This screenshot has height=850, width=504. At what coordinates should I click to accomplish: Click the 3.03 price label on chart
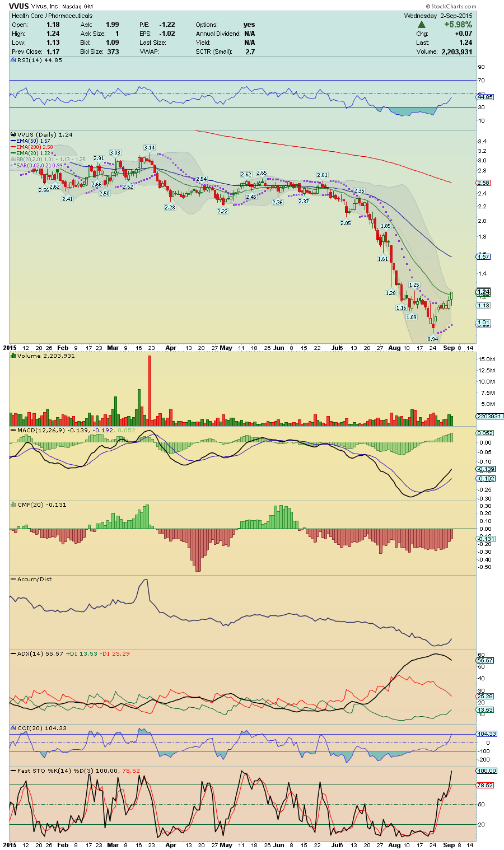pos(115,152)
